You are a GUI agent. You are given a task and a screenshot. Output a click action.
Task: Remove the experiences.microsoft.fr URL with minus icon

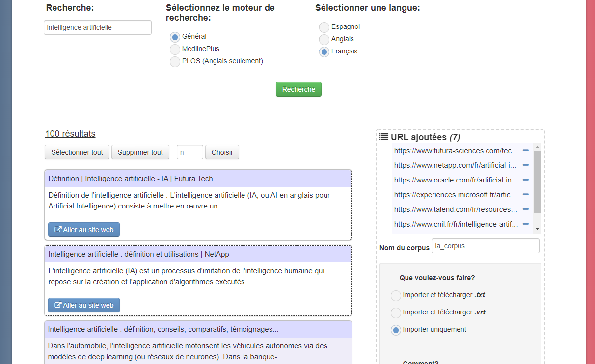tap(525, 194)
